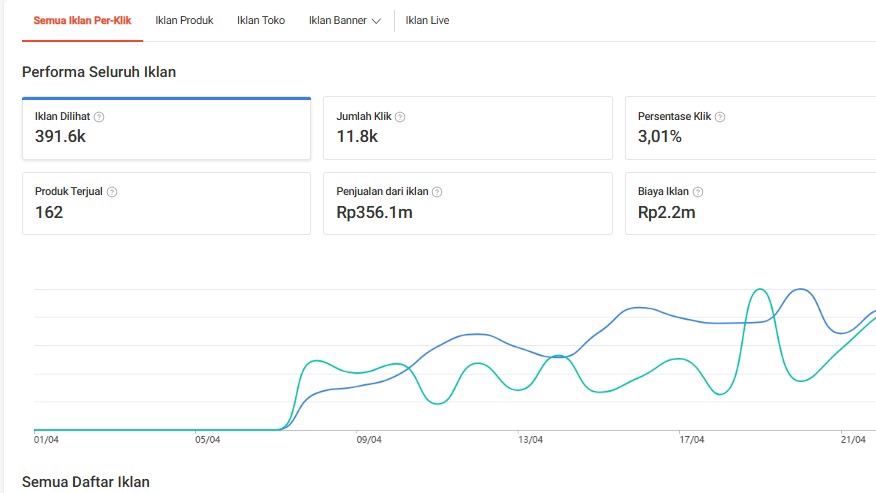Viewport: 876px width, 493px height.
Task: Expand the Iklan Banner dropdown chevron
Action: point(376,21)
